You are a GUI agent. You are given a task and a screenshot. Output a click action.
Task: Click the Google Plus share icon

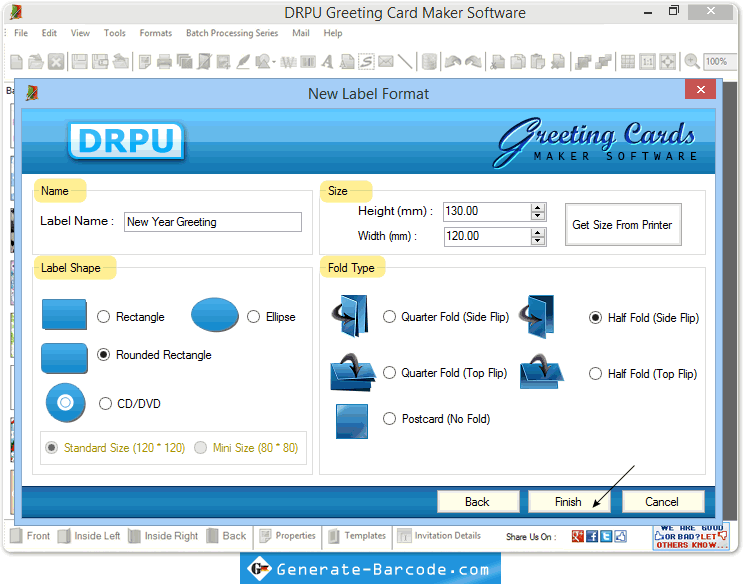577,537
